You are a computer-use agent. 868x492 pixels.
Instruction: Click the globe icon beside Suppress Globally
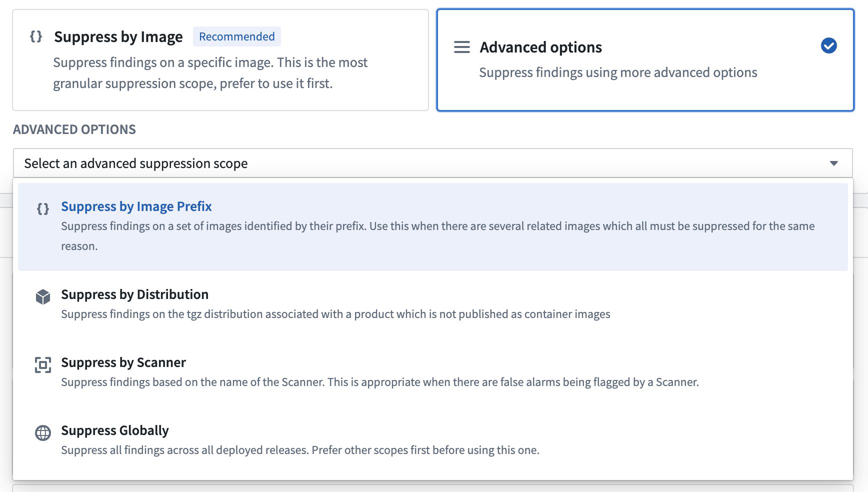tap(43, 432)
